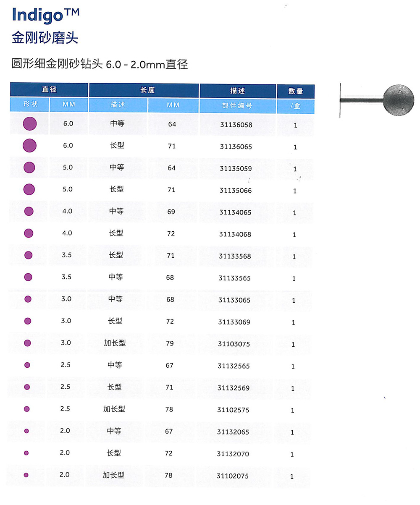
Task: Click the 数量 header cell
Action: click(x=296, y=91)
